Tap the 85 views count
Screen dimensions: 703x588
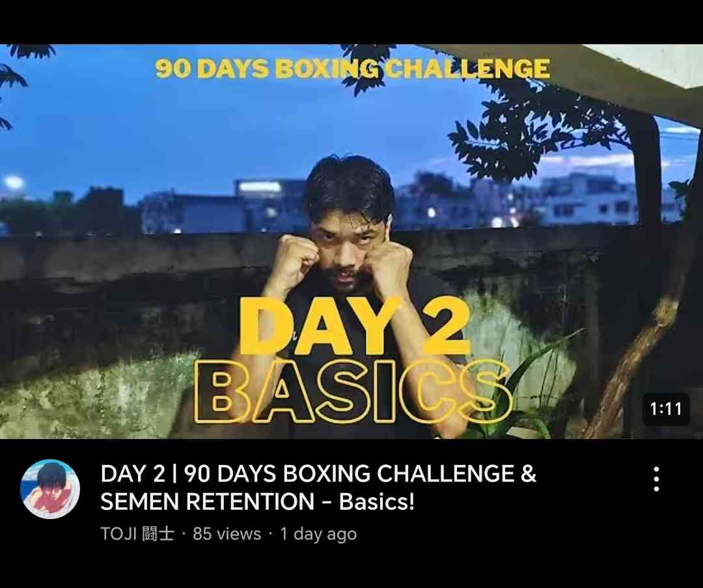pos(227,534)
